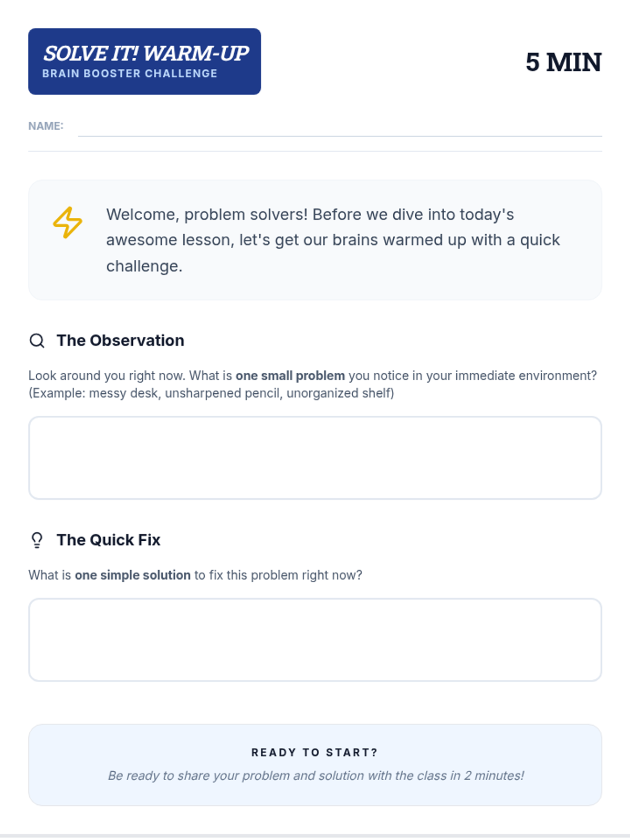This screenshot has width=630, height=840.
Task: Click the bold "one small problem" text
Action: (290, 376)
